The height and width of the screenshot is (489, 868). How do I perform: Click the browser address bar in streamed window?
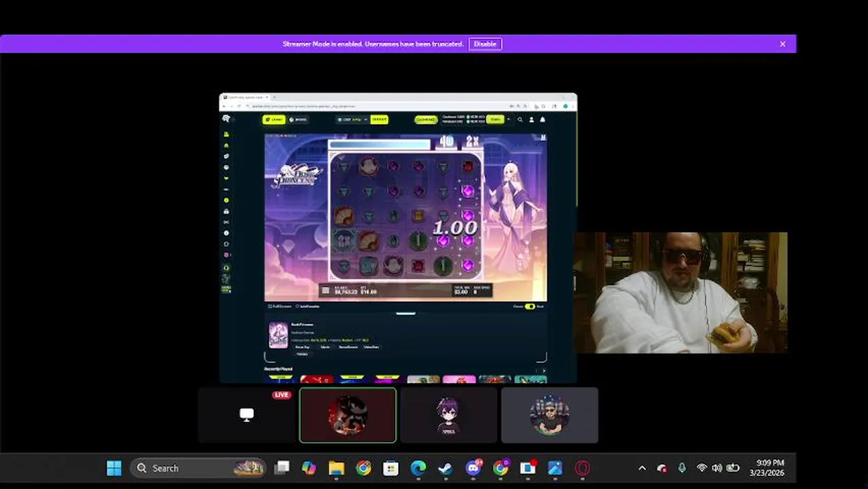380,106
